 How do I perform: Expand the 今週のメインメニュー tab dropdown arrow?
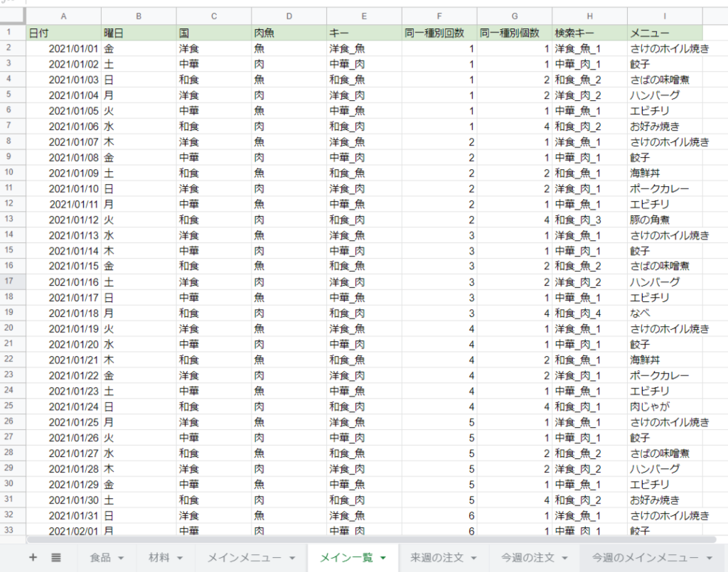click(x=710, y=558)
